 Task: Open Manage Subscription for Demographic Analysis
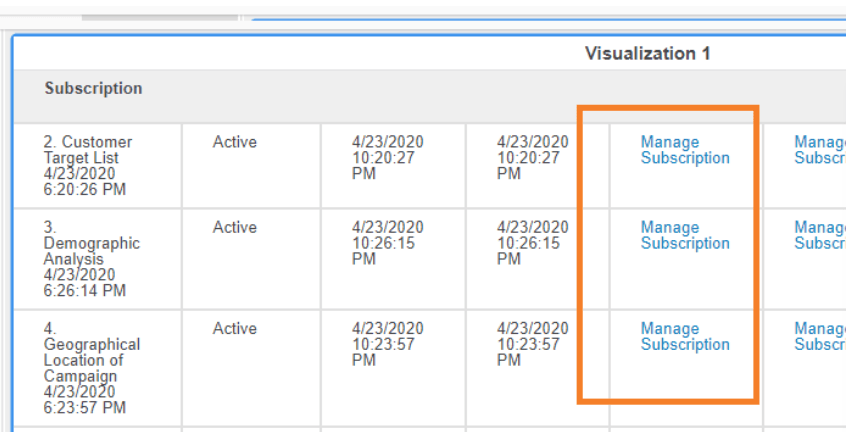coord(685,236)
